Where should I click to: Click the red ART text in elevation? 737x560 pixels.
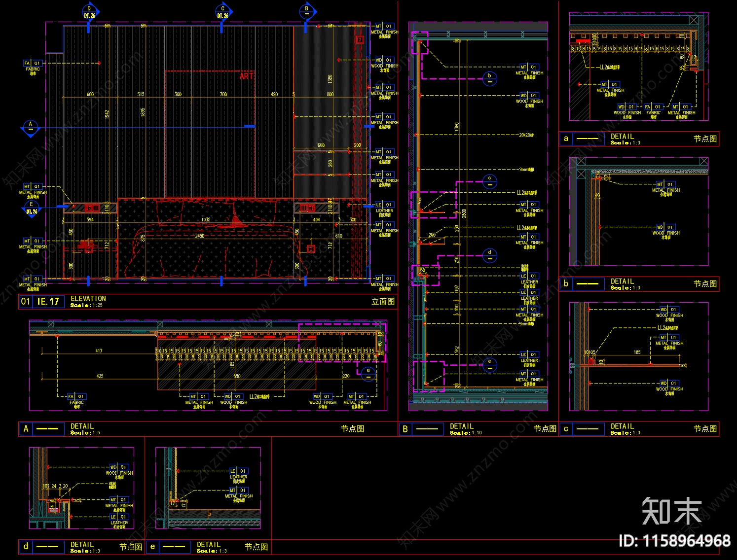coord(246,76)
